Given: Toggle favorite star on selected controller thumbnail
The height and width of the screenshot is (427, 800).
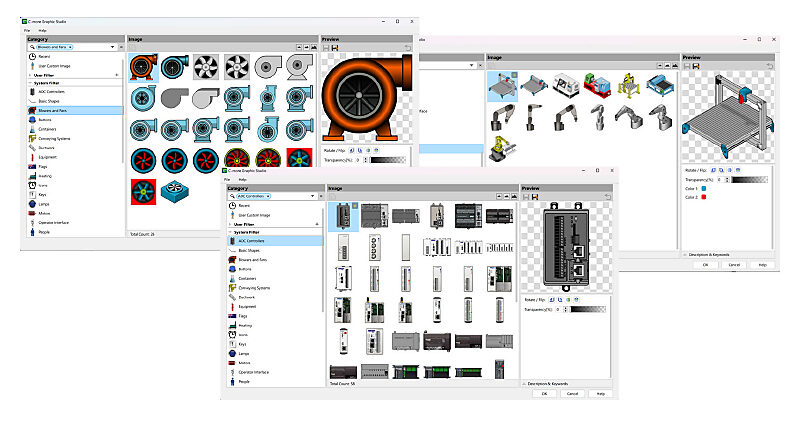Looking at the screenshot, I should point(355,205).
